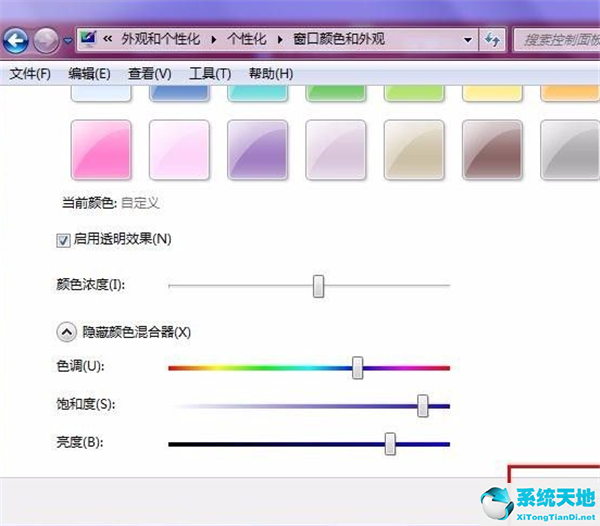Viewport: 600px width, 526px height.
Task: Expand arrow after 外观和个性化 breadcrumb
Action: (214, 39)
